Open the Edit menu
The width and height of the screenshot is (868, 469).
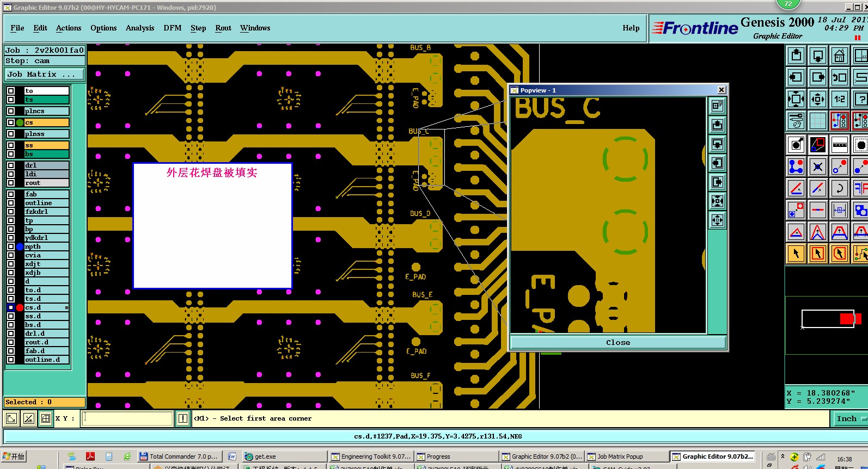40,28
